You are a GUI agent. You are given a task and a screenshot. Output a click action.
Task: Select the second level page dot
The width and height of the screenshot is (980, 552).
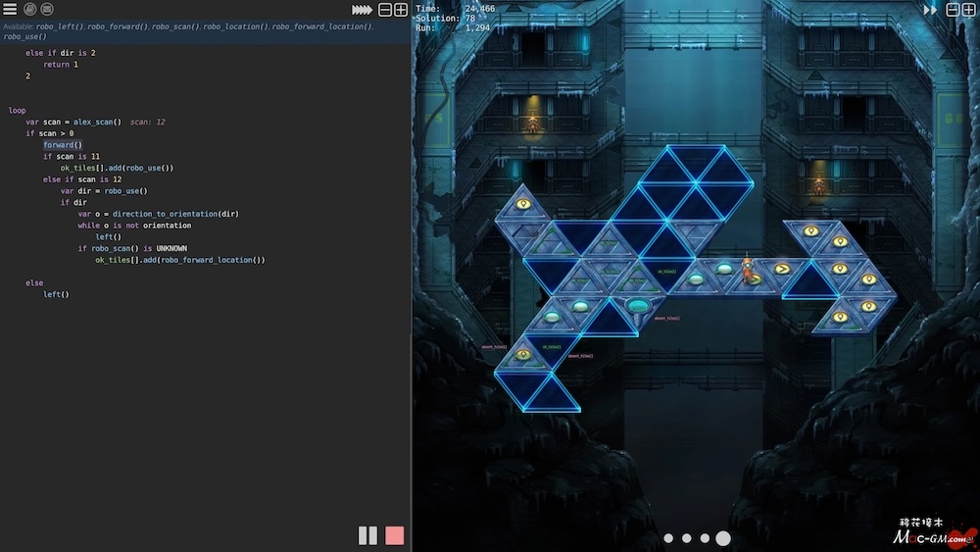pos(686,538)
